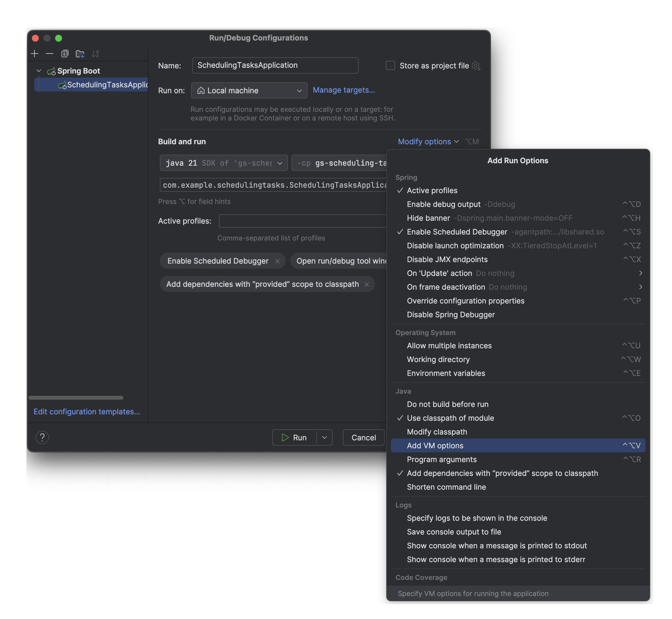Enable Store as project file
This screenshot has width=672, height=619.
pyautogui.click(x=390, y=66)
